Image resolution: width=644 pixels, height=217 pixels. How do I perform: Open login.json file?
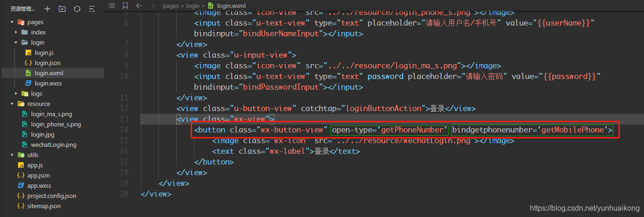click(x=47, y=63)
